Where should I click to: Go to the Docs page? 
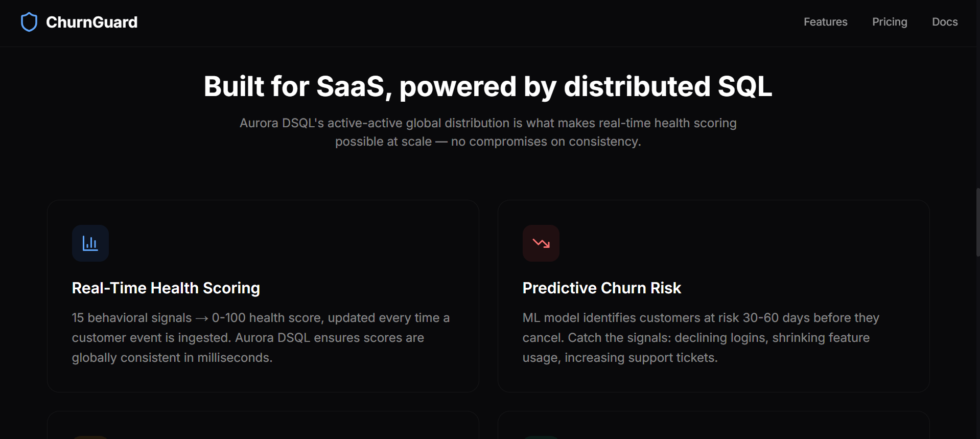(945, 22)
